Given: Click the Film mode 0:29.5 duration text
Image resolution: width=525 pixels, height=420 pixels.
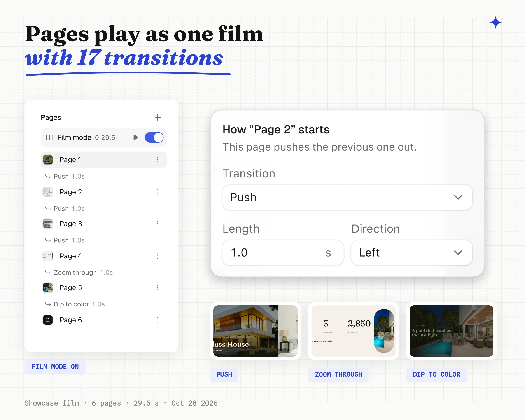Looking at the screenshot, I should tap(105, 138).
